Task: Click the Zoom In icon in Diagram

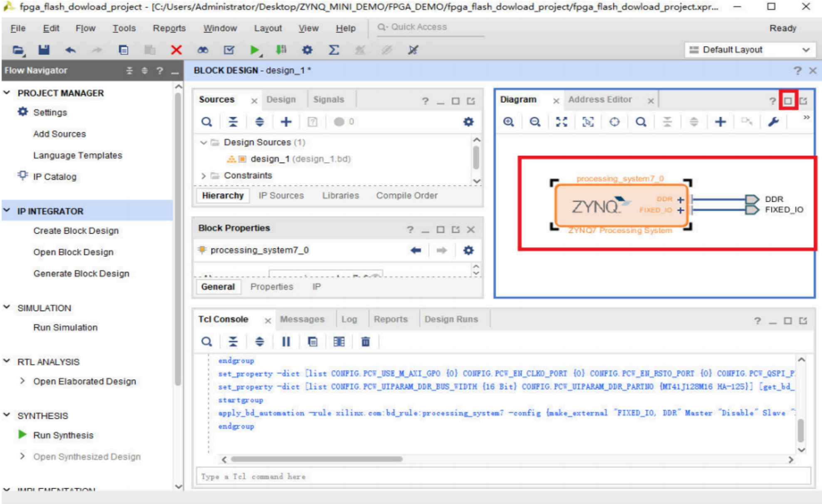Action: click(x=508, y=122)
